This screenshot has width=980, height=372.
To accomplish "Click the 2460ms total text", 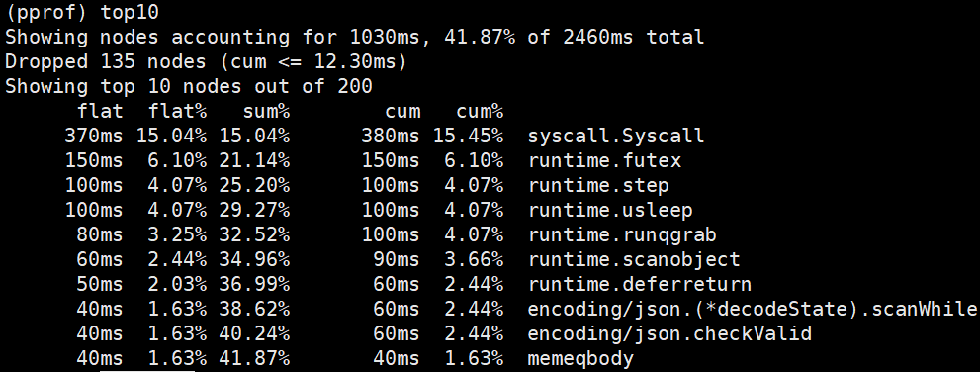I will click(x=633, y=37).
